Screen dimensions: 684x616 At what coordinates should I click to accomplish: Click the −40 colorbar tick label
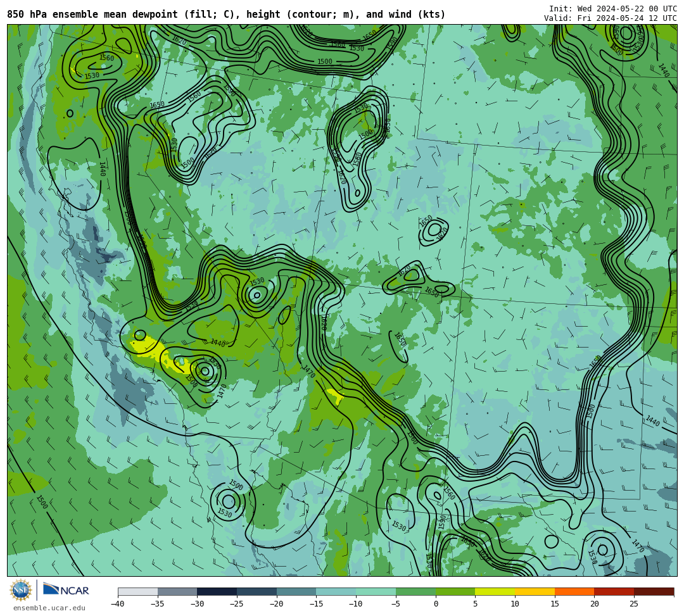point(118,604)
